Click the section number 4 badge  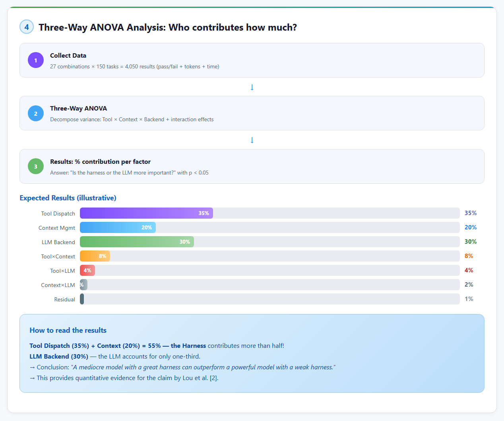pyautogui.click(x=27, y=27)
